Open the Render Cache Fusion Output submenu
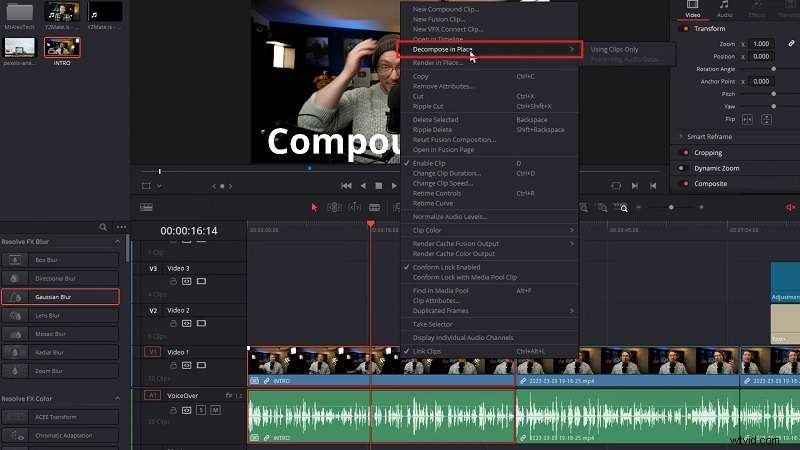800x450 pixels. 489,244
